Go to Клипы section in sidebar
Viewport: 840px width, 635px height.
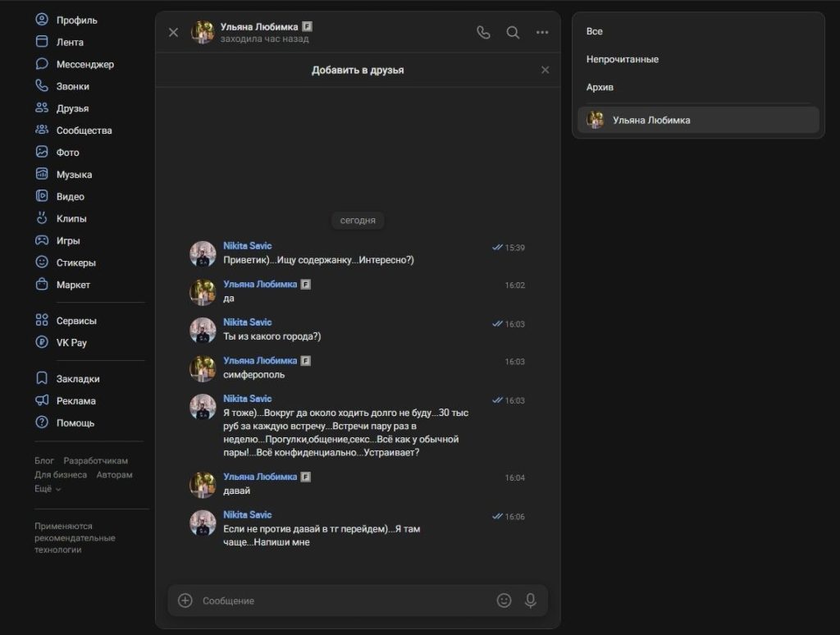[71, 219]
